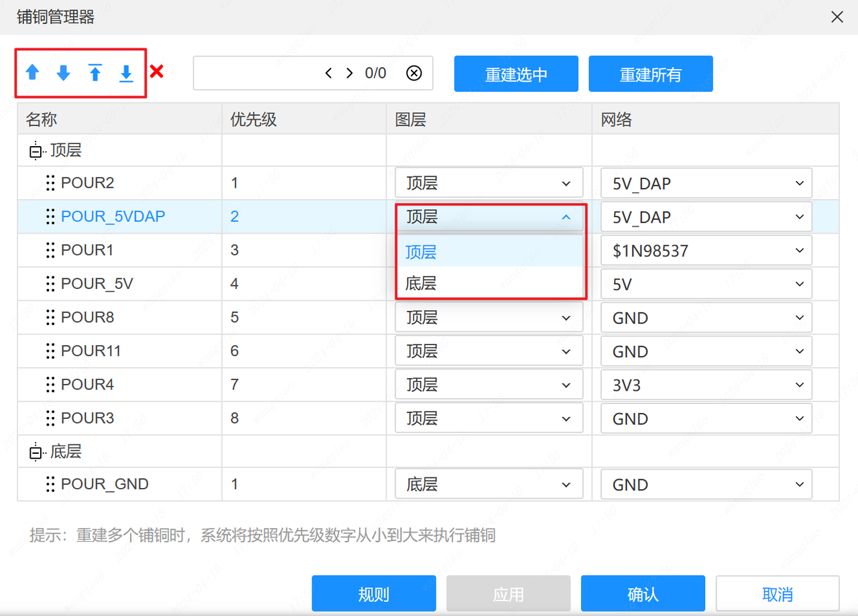
Task: Collapse the 顶层 tree group
Action: point(35,151)
